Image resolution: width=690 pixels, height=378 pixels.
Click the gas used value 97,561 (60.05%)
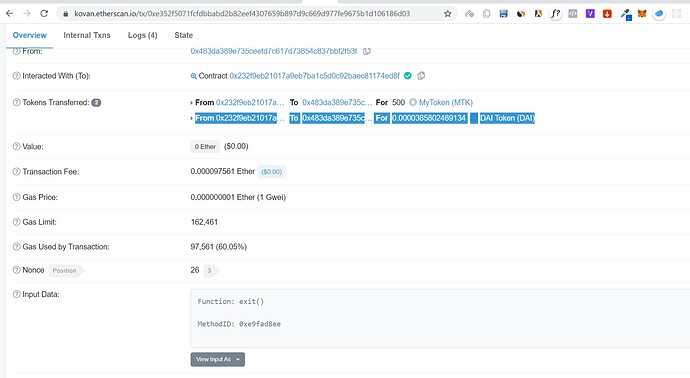[219, 247]
